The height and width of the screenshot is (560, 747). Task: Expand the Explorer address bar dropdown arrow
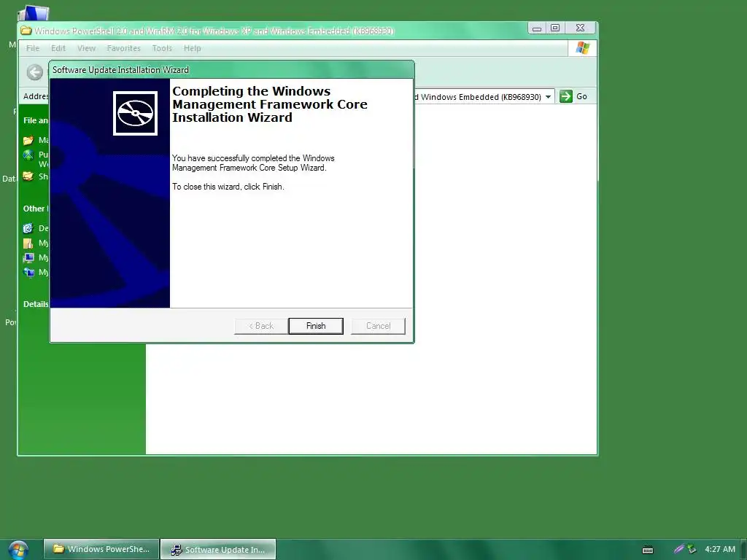(x=548, y=97)
